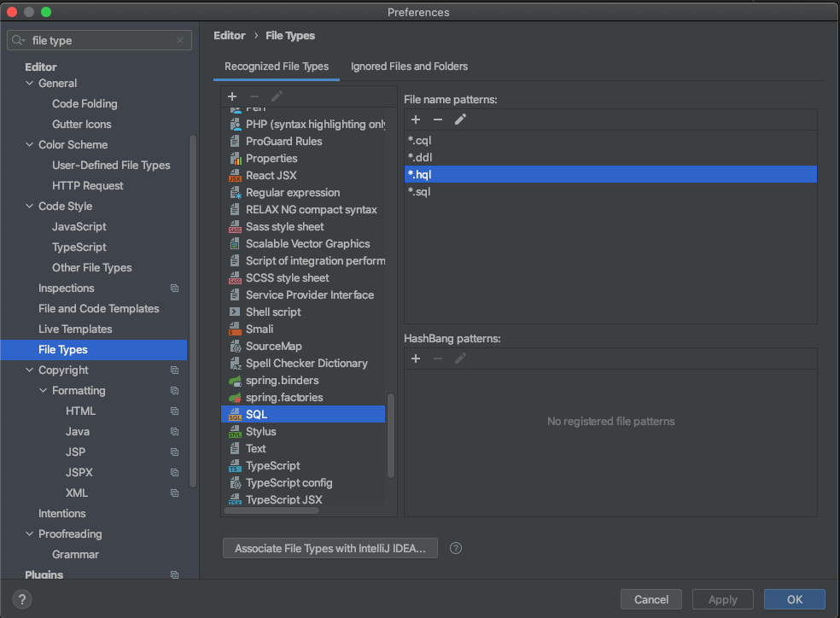This screenshot has width=840, height=618.
Task: Click the Formatting project-level settings icon
Action: [x=175, y=390]
